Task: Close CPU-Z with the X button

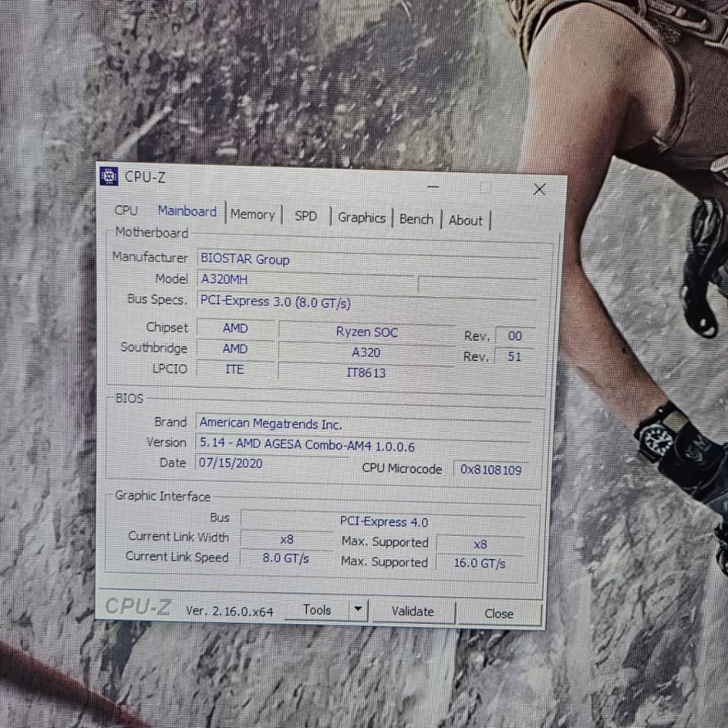Action: click(x=539, y=189)
